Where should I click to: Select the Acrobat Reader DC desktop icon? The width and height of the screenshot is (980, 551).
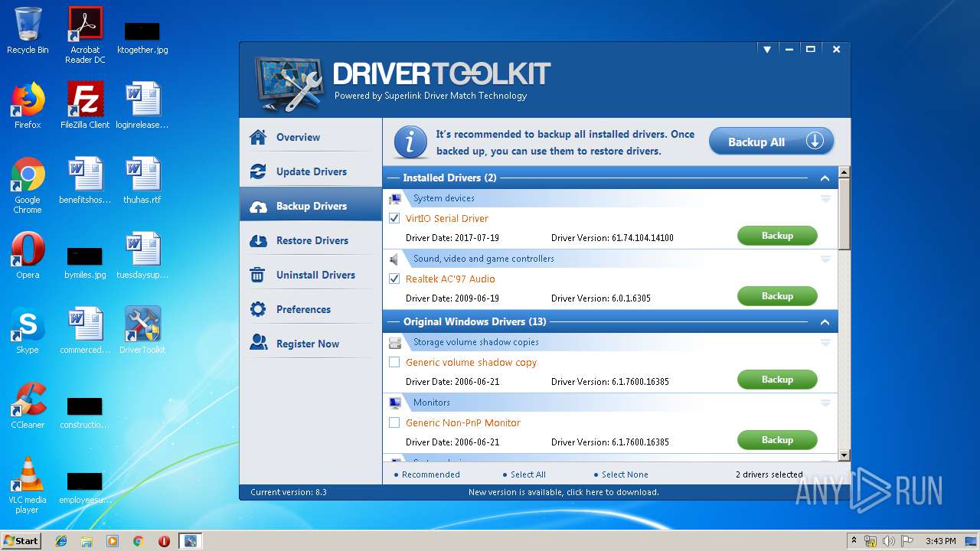[x=85, y=35]
